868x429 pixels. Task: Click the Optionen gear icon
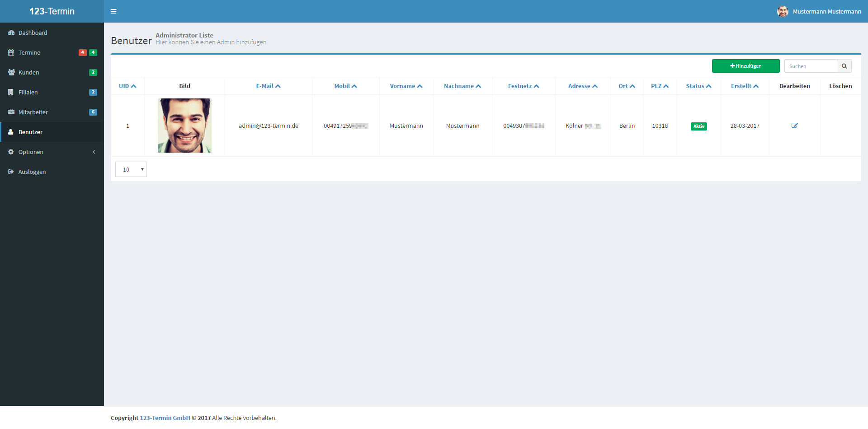(x=11, y=152)
